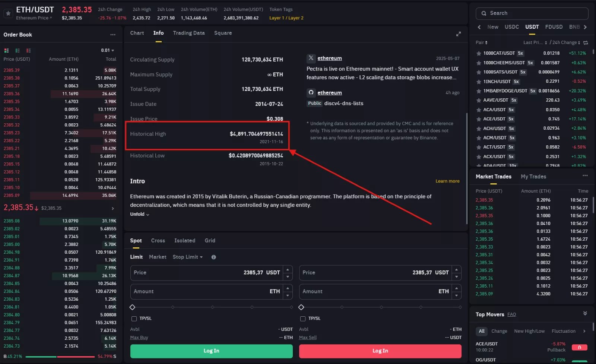Unfold the Ethereum intro text
Image resolution: width=596 pixels, height=364 pixels.
140,214
